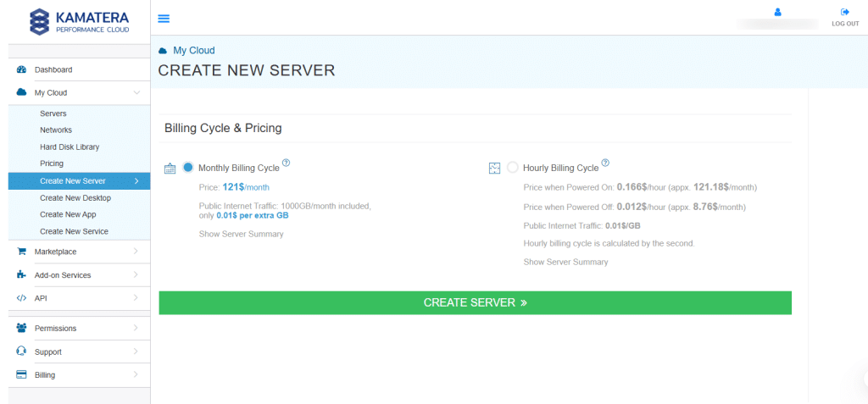Click the green Create Server button

click(475, 302)
